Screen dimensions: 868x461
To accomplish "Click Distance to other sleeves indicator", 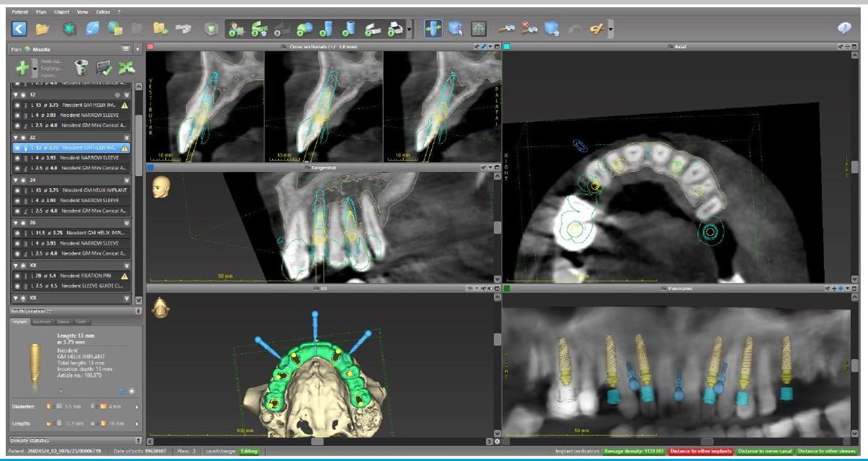I will pos(828,451).
